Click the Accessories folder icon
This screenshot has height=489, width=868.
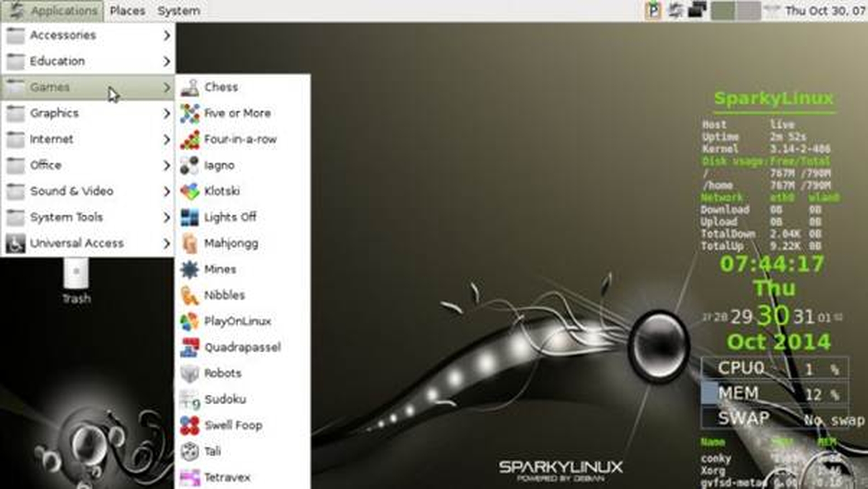click(x=15, y=35)
